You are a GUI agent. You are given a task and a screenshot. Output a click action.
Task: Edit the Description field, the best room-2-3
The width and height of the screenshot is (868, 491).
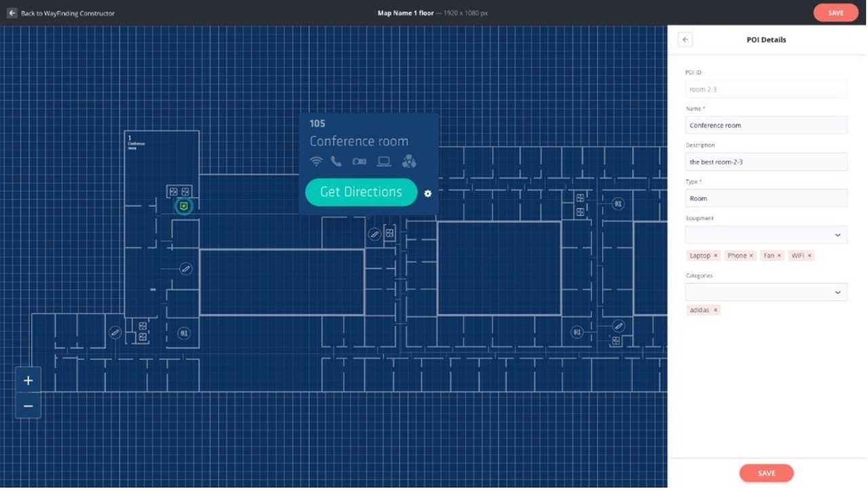click(x=766, y=162)
